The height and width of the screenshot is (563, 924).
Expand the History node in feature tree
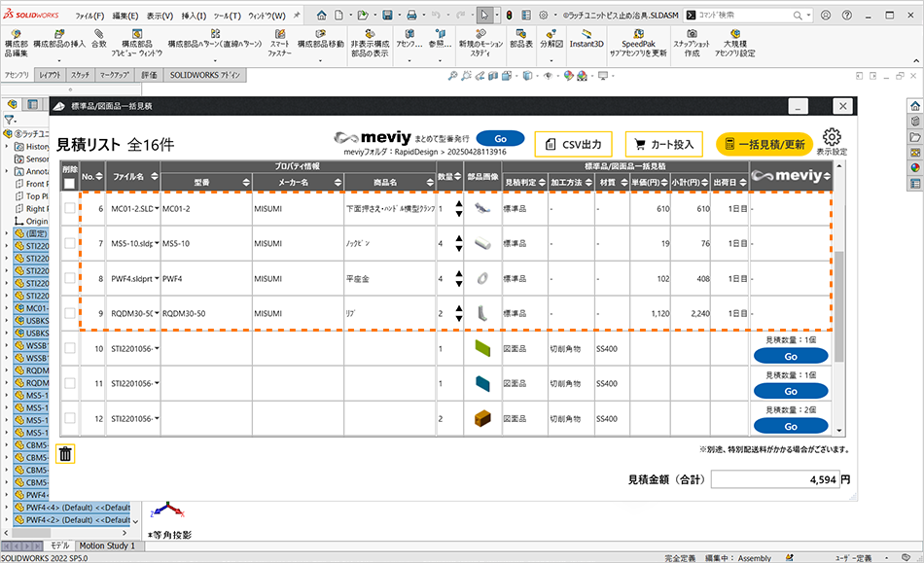point(8,146)
